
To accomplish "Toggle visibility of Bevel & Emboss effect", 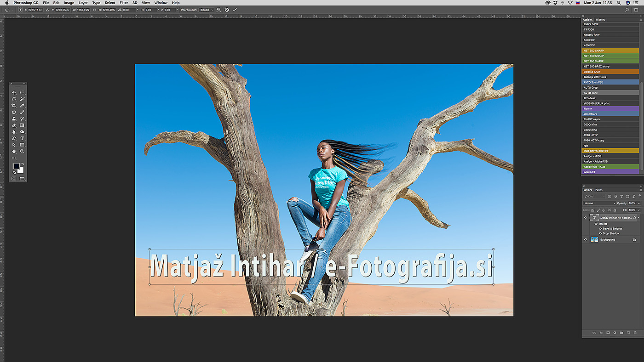I will (600, 228).
